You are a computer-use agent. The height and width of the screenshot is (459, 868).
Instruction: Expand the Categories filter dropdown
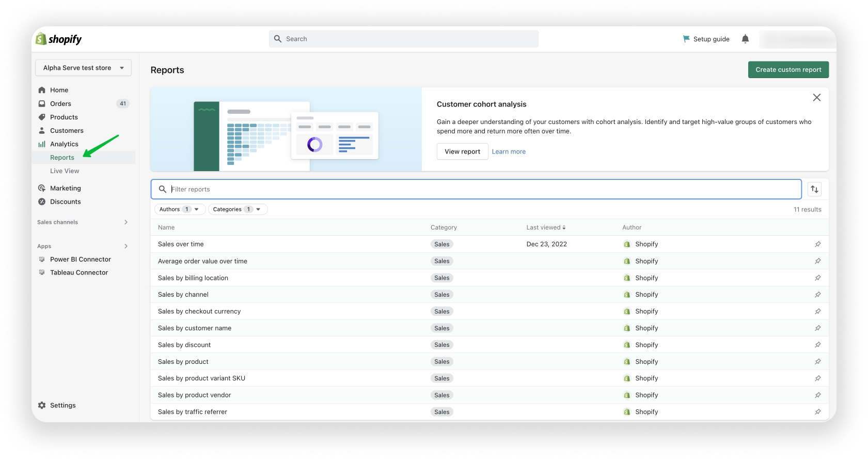pos(238,209)
